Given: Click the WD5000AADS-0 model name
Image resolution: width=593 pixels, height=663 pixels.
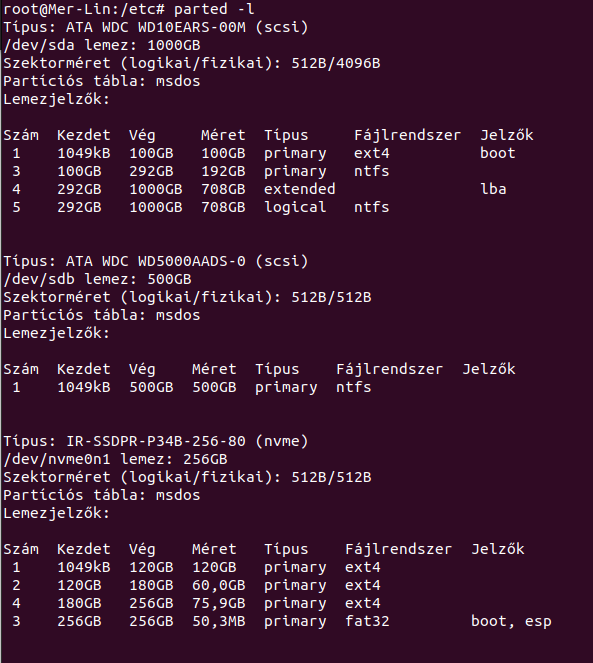Looking at the screenshot, I should [192, 261].
